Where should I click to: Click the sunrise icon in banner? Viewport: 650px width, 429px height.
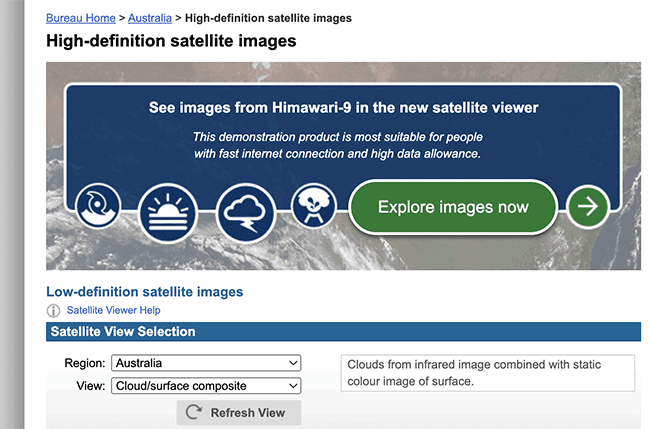pyautogui.click(x=167, y=213)
